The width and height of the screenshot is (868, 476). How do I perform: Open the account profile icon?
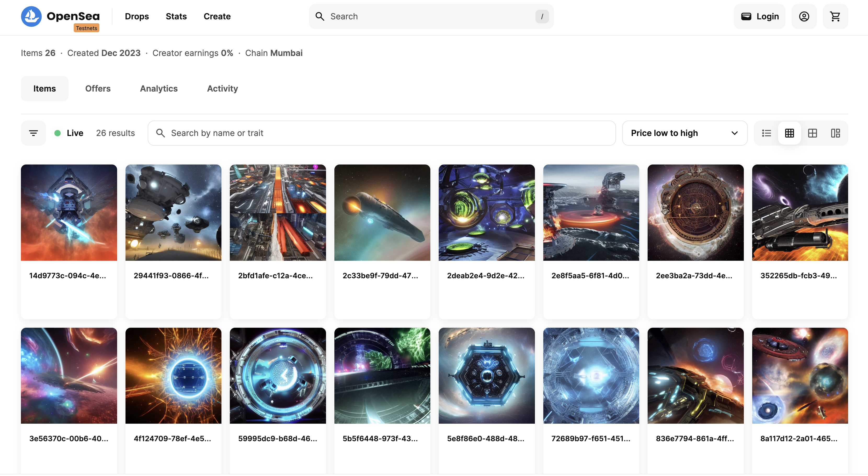[x=804, y=16]
